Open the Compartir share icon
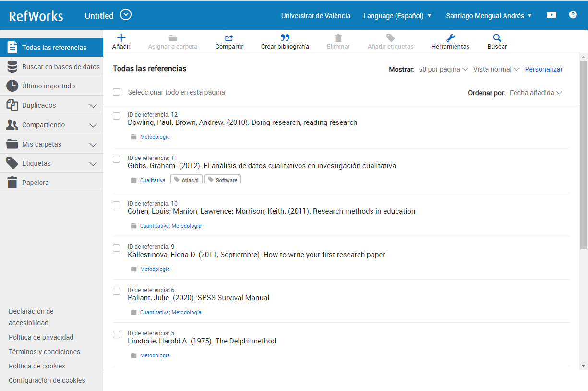 tap(229, 38)
